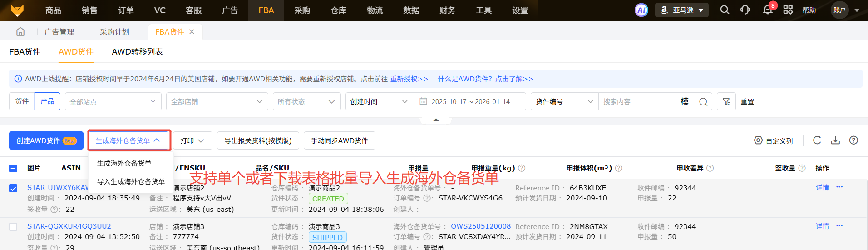Check the STAR-QGXKUR4GQ3UU2 row checkbox
The width and height of the screenshot is (868, 250).
[13, 227]
